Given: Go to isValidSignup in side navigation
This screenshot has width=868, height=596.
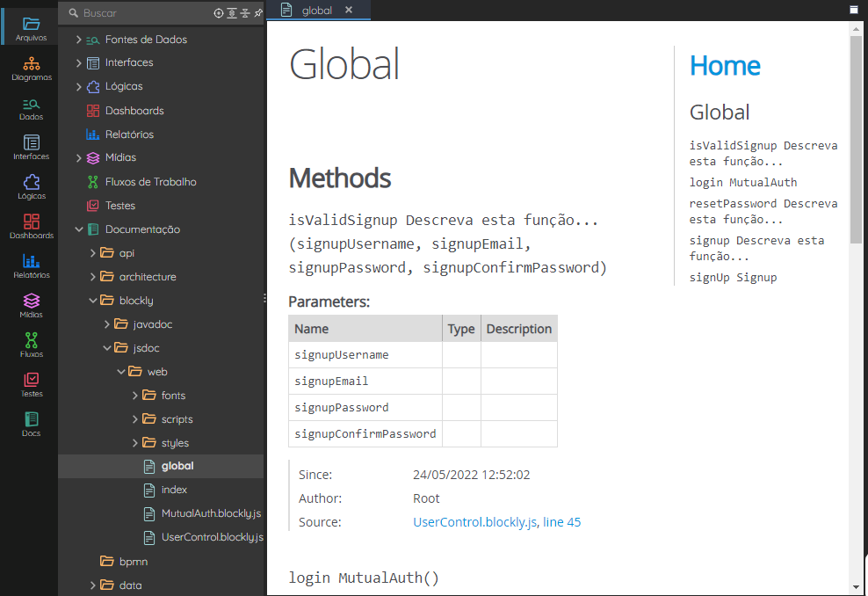Looking at the screenshot, I should click(763, 154).
